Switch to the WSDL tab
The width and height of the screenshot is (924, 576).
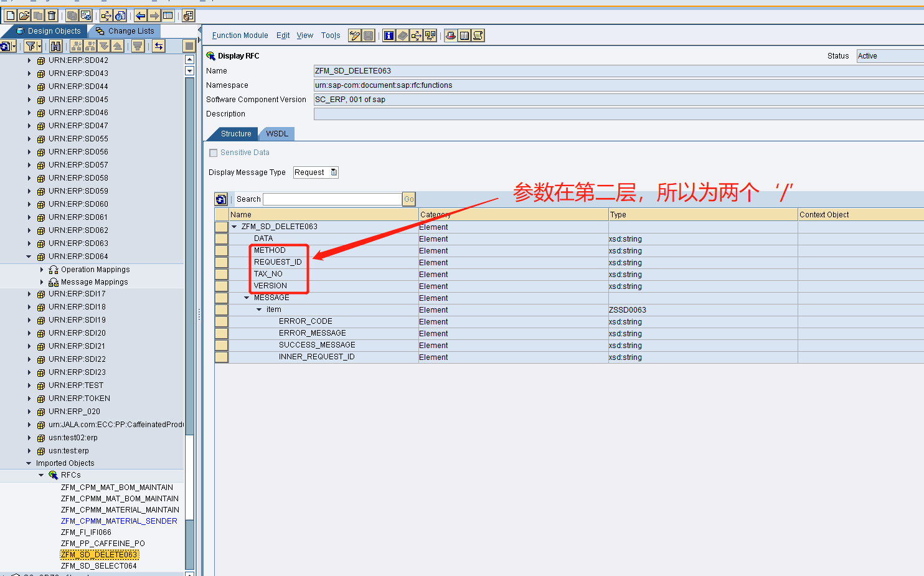[276, 133]
